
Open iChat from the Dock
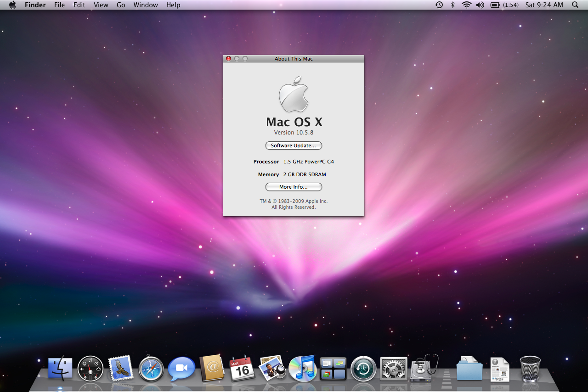(181, 369)
